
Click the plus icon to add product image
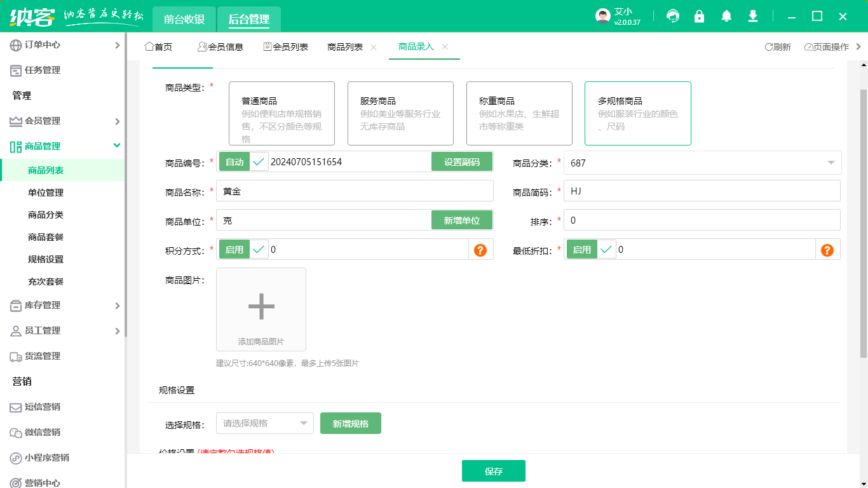261,308
